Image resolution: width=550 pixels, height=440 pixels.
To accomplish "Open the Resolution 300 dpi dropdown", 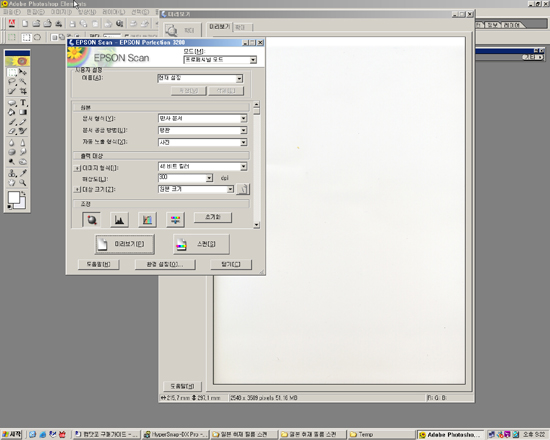I will pyautogui.click(x=185, y=178).
